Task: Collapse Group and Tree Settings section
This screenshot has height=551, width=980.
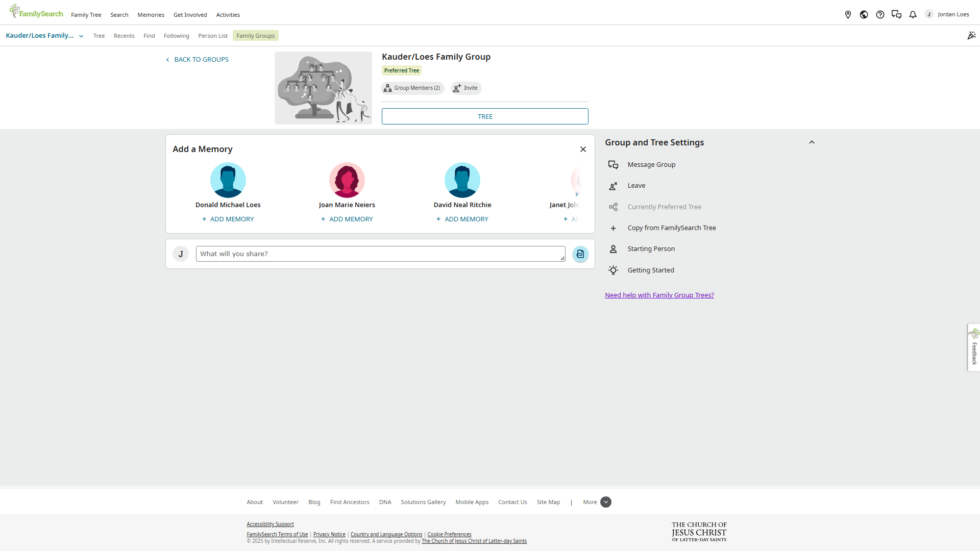Action: click(x=812, y=142)
